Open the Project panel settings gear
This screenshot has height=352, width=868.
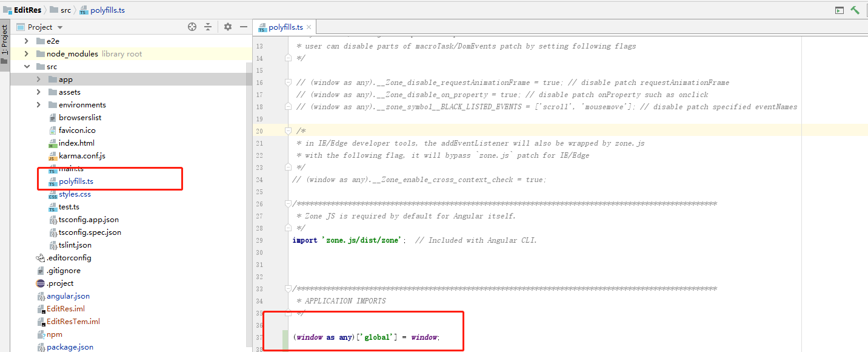227,27
